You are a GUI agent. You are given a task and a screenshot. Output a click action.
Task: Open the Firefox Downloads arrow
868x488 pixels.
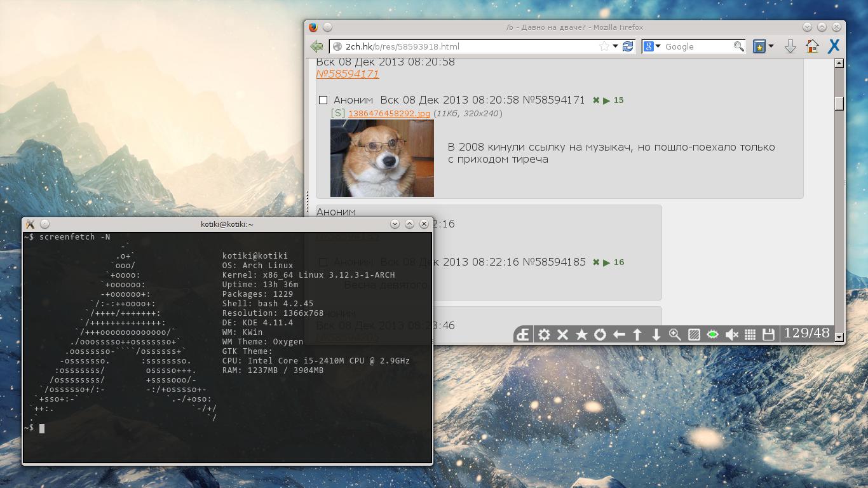(x=790, y=46)
